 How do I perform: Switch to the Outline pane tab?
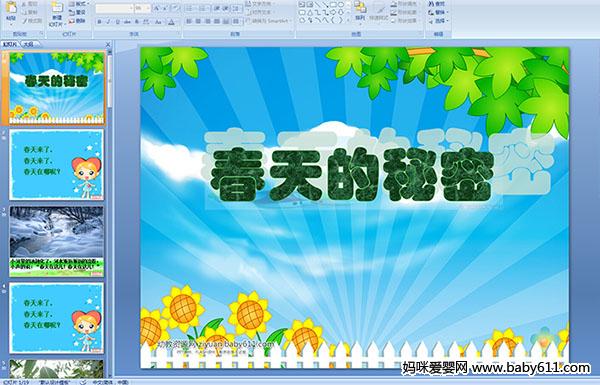28,44
